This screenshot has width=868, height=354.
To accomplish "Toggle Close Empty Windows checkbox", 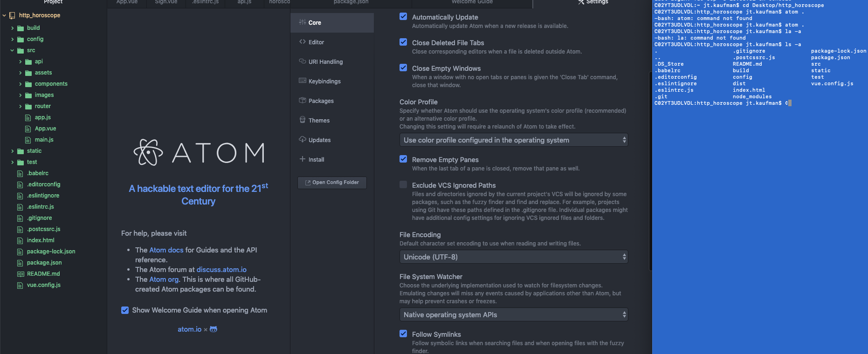I will [403, 68].
